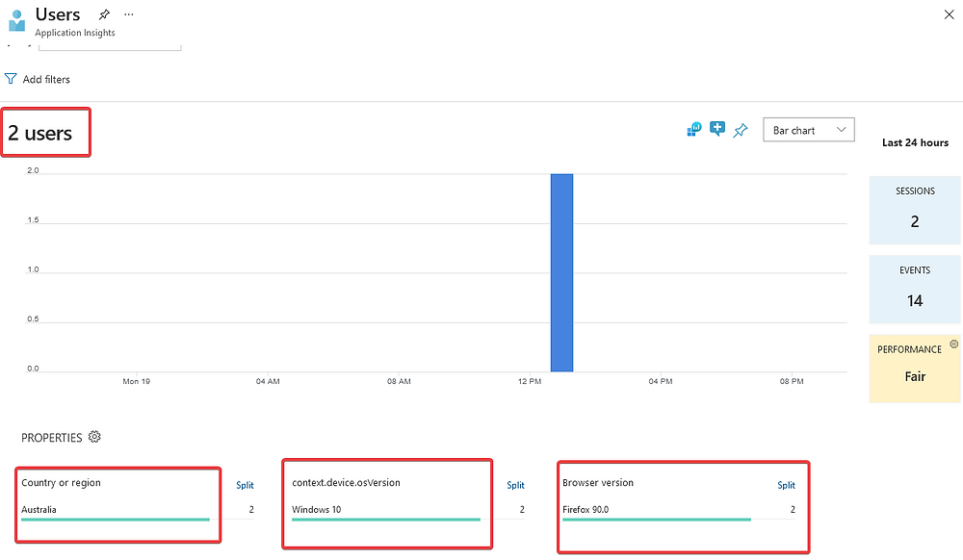Open the more options ellipsis in header
The width and height of the screenshot is (963, 560).
coord(128,14)
